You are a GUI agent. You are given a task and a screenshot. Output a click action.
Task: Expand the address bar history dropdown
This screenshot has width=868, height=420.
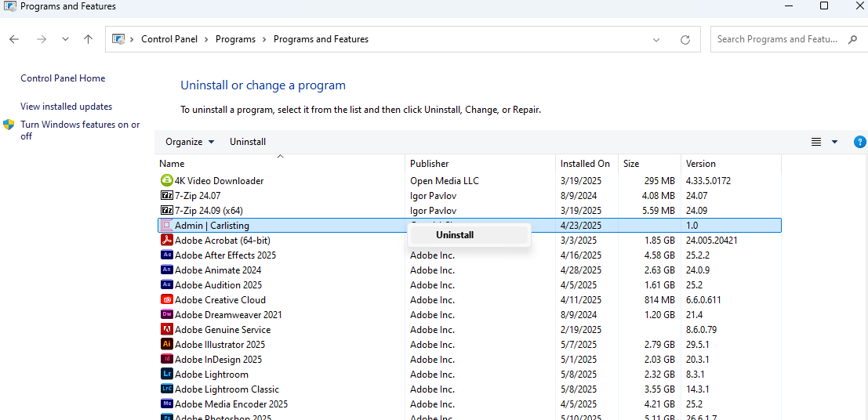[656, 40]
